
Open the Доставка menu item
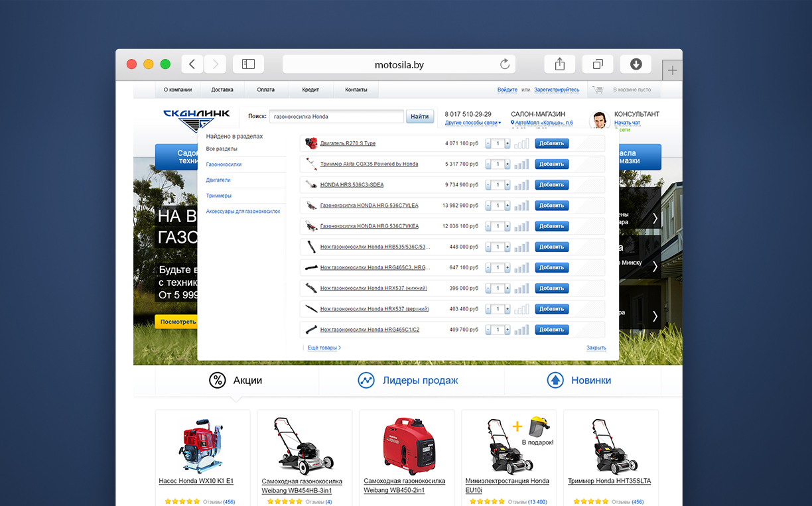pos(222,90)
